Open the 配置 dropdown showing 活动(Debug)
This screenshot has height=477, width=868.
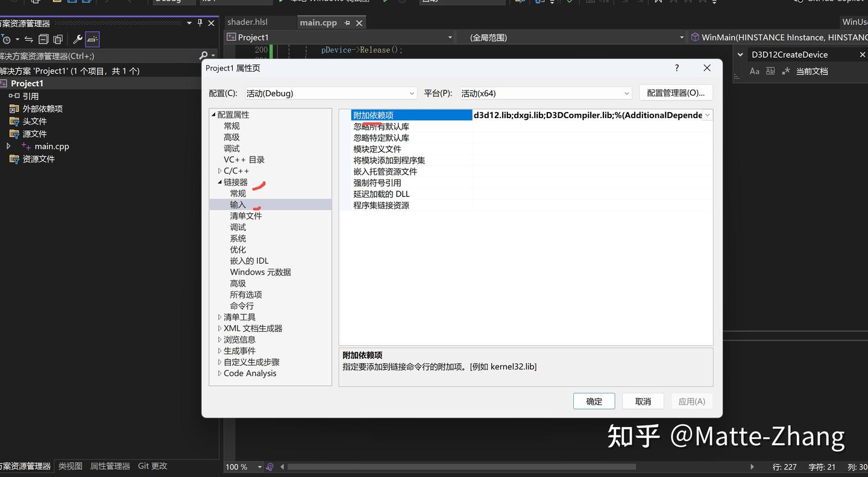click(x=330, y=93)
